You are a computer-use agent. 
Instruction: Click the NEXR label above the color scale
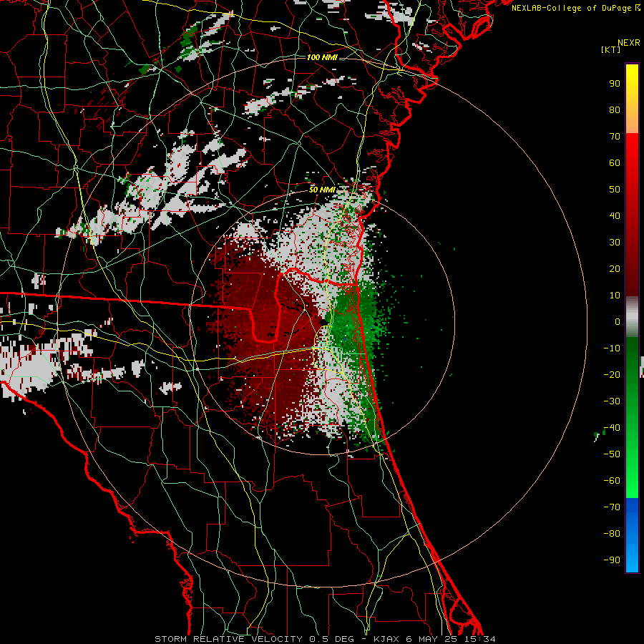pyautogui.click(x=629, y=43)
